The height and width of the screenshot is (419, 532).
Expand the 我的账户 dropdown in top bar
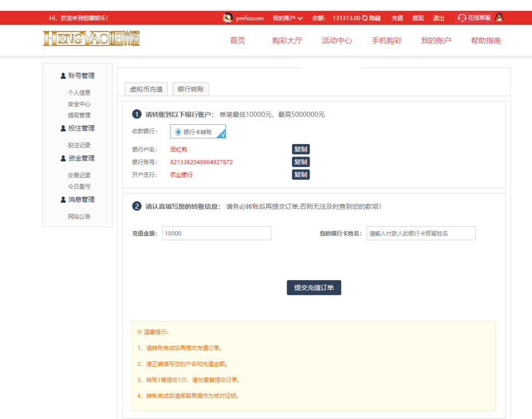287,18
